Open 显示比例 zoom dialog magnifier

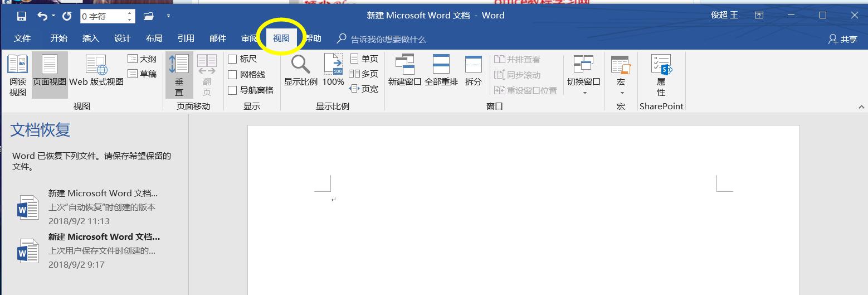point(301,71)
